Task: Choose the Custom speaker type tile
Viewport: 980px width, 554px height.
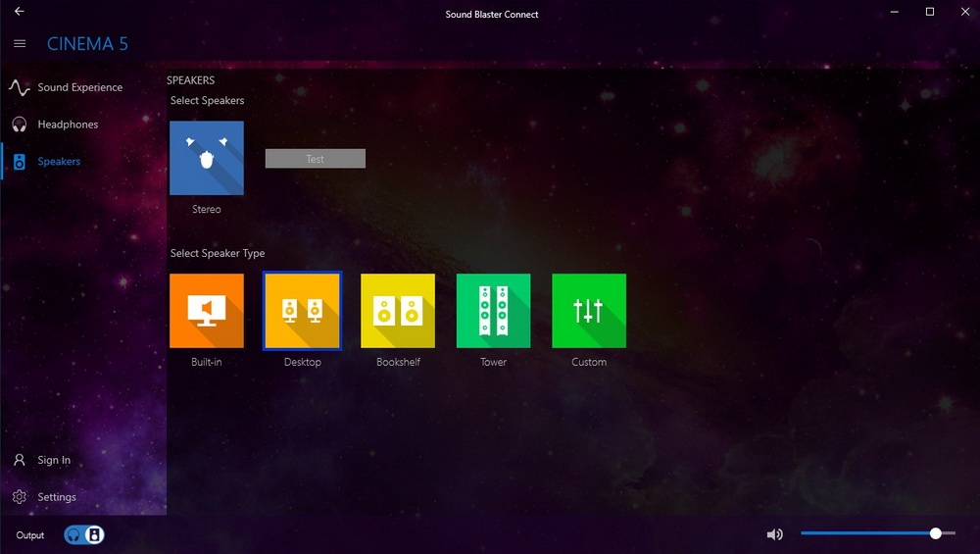Action: click(589, 311)
